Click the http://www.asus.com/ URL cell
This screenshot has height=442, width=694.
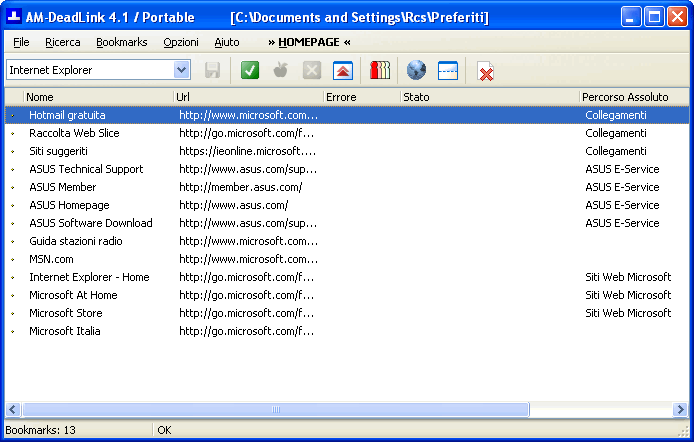(x=234, y=205)
